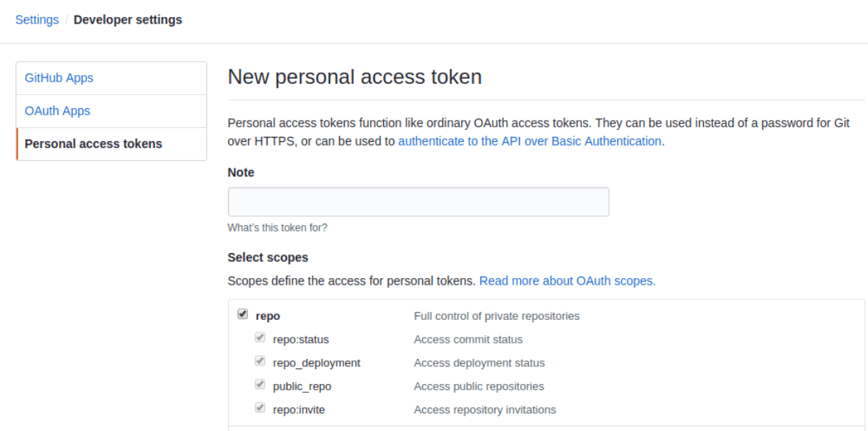Toggle the public_repo checkbox
868x431 pixels.
[x=260, y=384]
